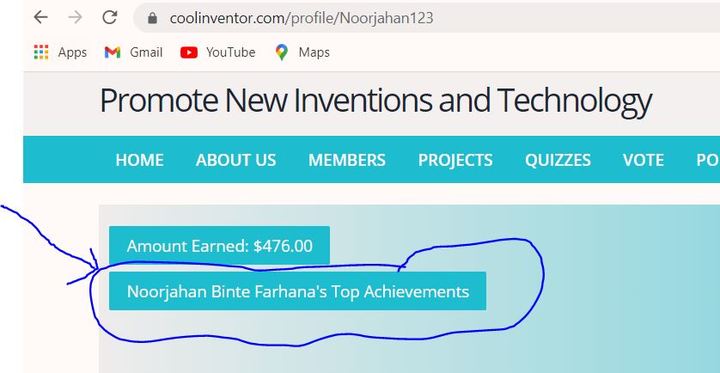Click the partially visible PO menu item
Viewport: 720px width, 373px height.
click(x=708, y=160)
